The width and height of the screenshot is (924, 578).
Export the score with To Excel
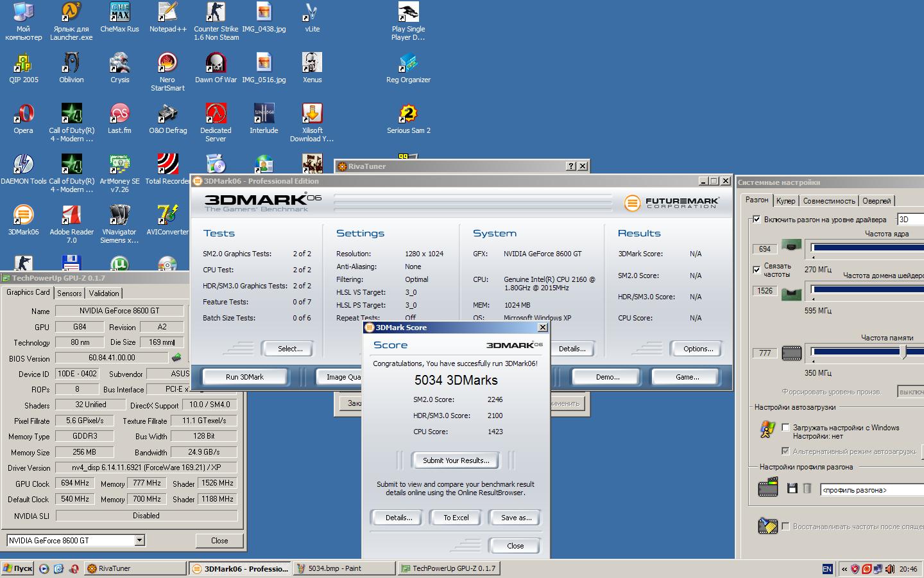[456, 518]
